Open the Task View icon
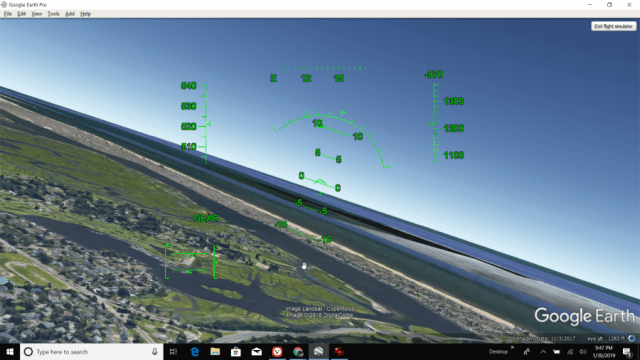This screenshot has height=360, width=640. pos(173,351)
